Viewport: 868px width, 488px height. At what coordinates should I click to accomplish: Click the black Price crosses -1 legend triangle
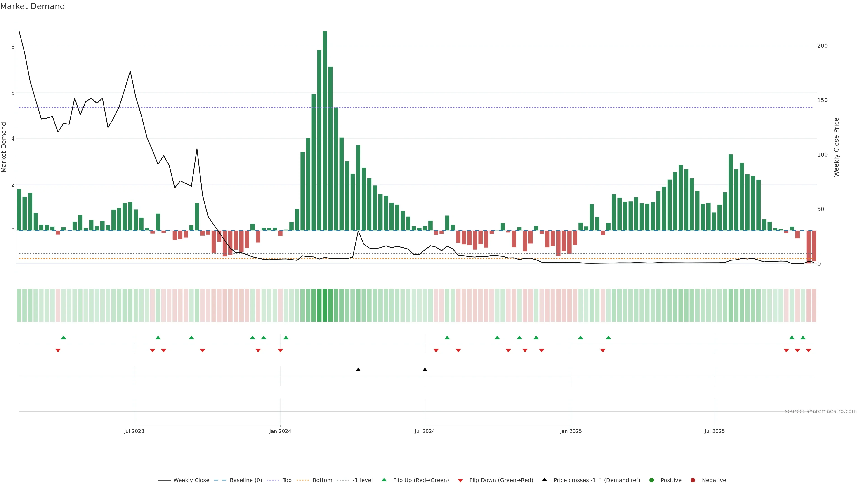click(x=545, y=480)
